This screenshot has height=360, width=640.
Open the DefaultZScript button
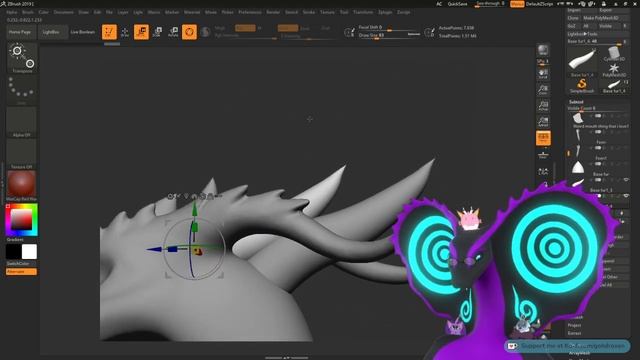click(540, 4)
